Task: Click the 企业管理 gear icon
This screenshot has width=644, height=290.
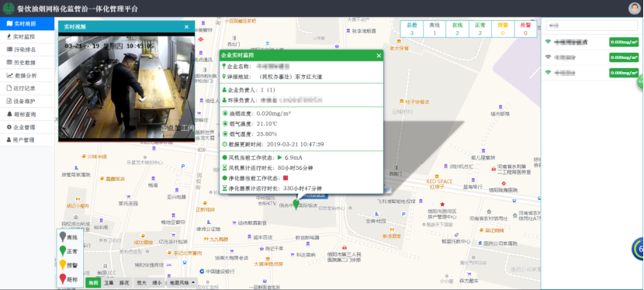Action: (9, 127)
